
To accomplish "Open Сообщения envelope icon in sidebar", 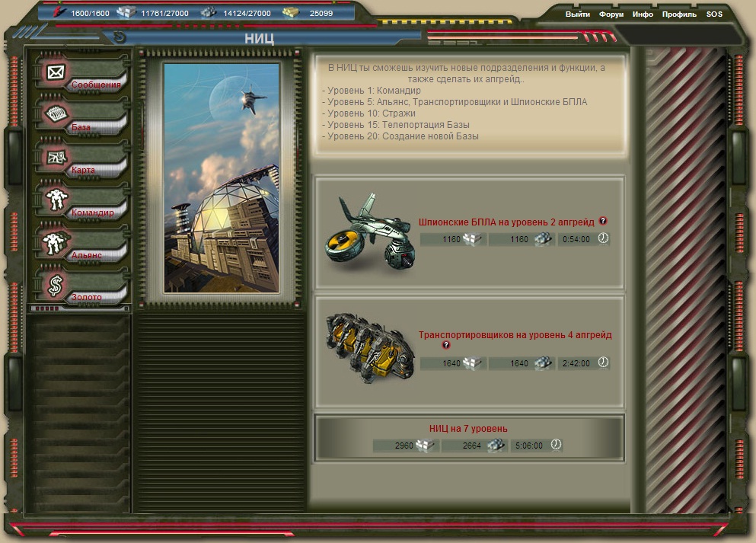I will click(x=55, y=73).
